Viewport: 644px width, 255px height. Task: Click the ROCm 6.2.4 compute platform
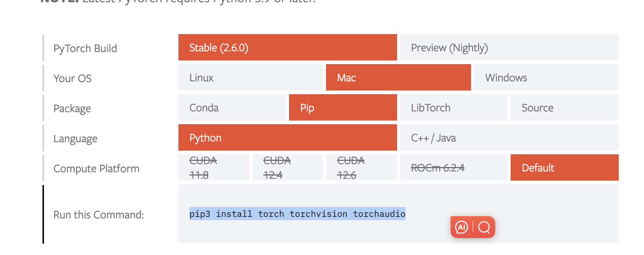(454, 168)
